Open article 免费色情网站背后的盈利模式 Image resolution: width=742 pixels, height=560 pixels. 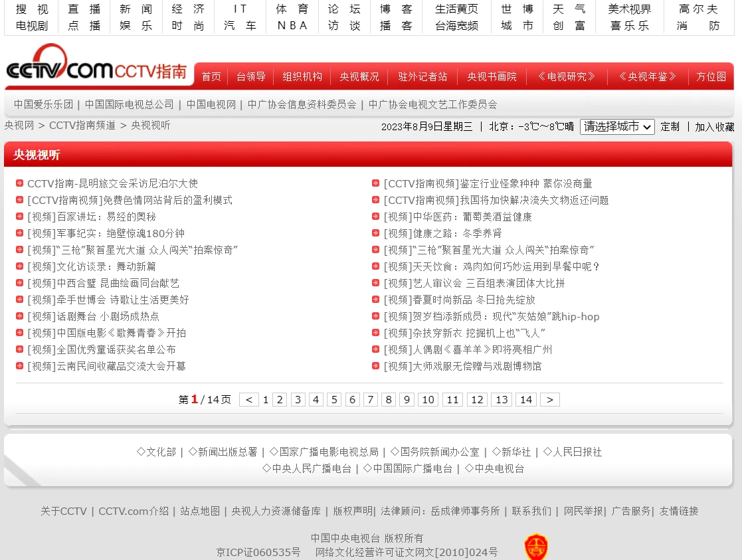130,200
